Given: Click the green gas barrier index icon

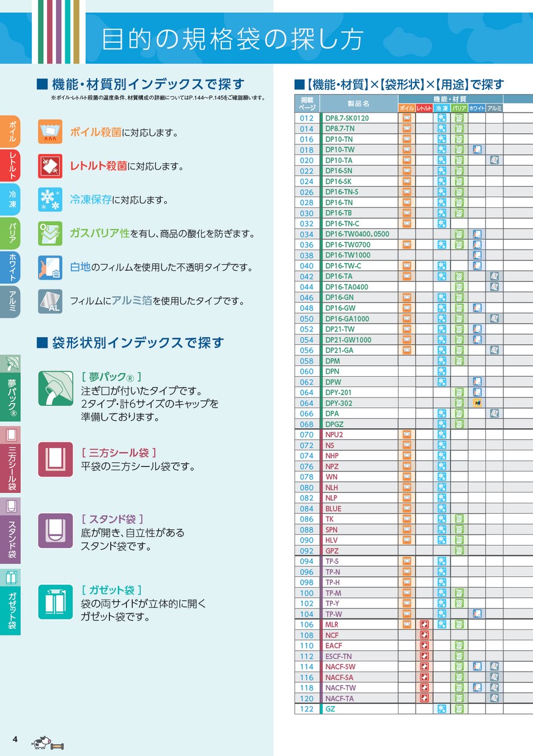Looking at the screenshot, I should coord(50,234).
